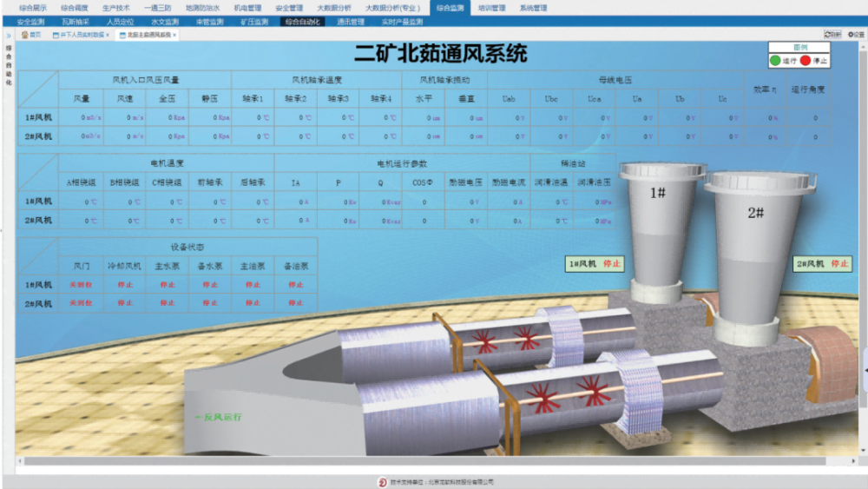Click the red 停止 legend indicator
The width and height of the screenshot is (868, 489).
(806, 61)
